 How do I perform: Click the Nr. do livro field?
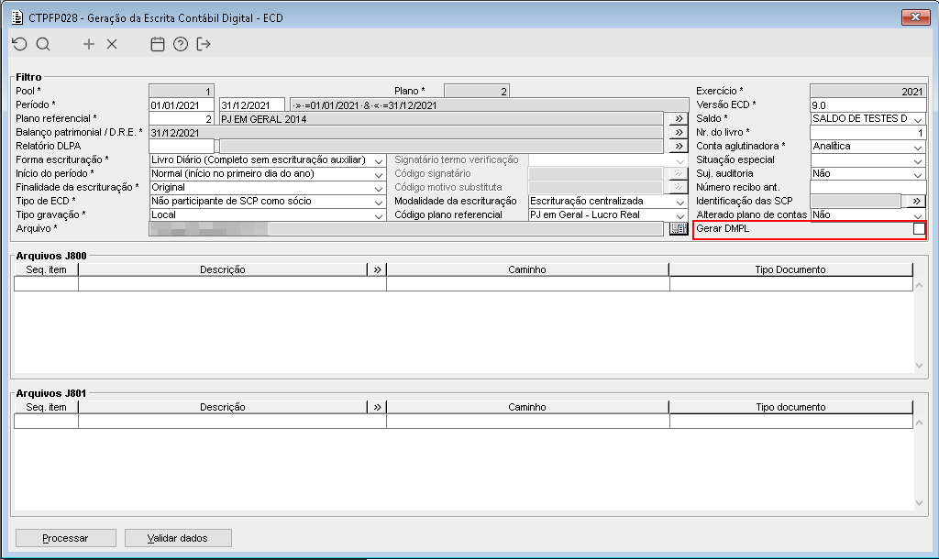[x=867, y=133]
